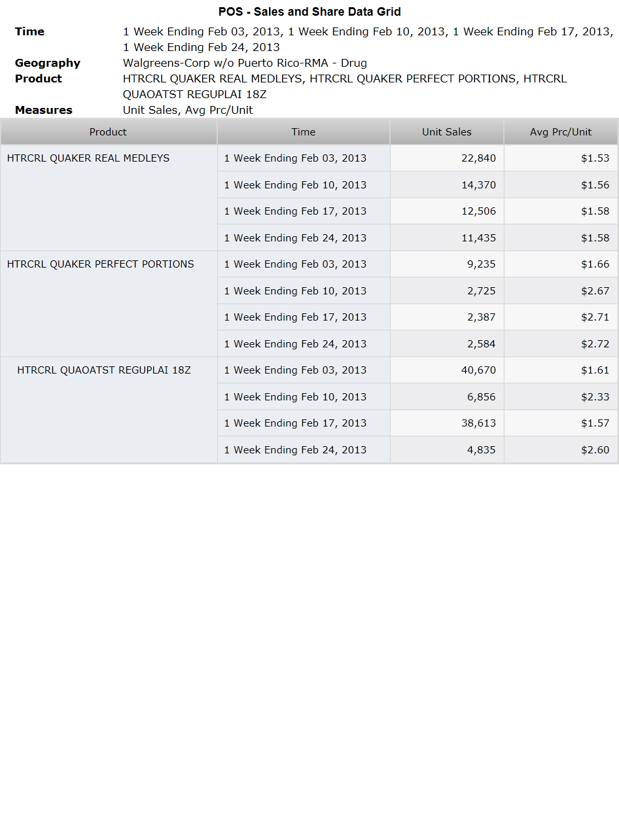Select the HTRCRL QUAKER PERFECT PORTIONS product cell
This screenshot has height=840, width=619.
point(109,304)
